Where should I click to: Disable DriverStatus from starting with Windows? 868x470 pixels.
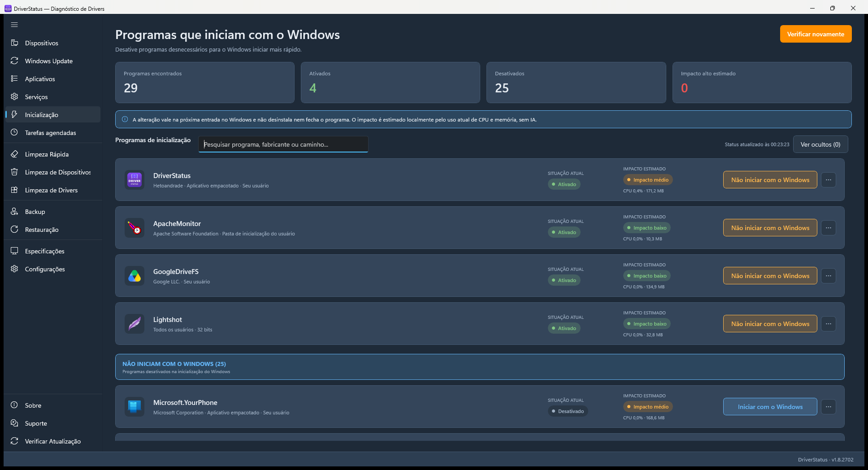pyautogui.click(x=770, y=180)
